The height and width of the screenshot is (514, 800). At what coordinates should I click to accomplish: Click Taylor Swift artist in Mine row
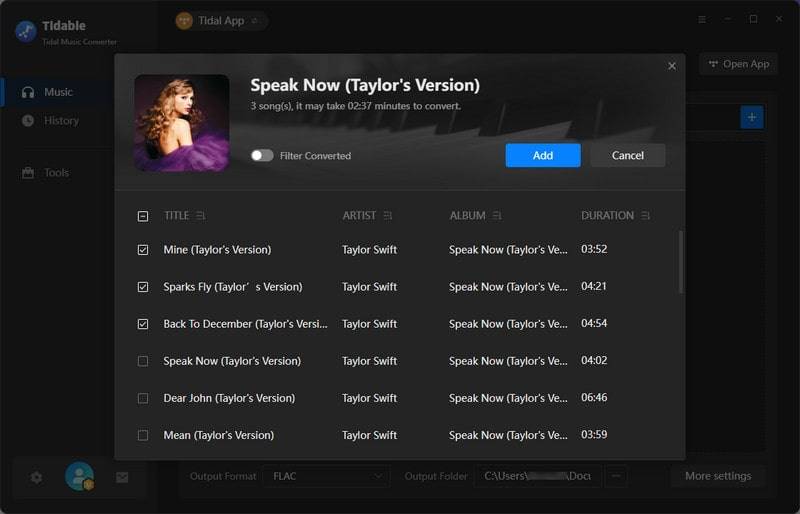coord(369,250)
